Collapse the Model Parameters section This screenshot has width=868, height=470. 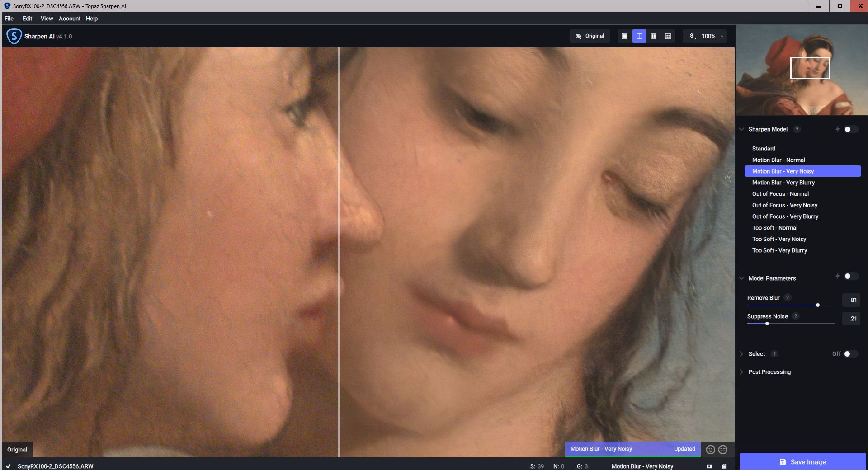(741, 278)
